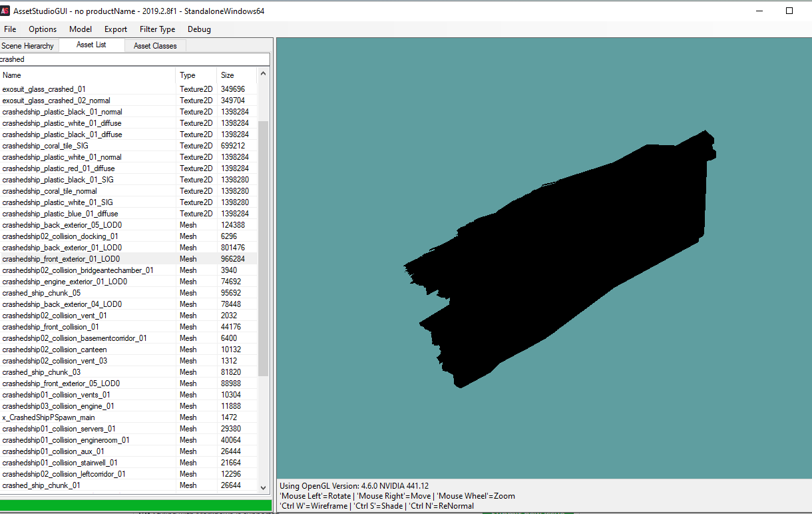Screen dimensions: 812x514
Task: Click size value 966284 in the list
Action: tap(233, 259)
